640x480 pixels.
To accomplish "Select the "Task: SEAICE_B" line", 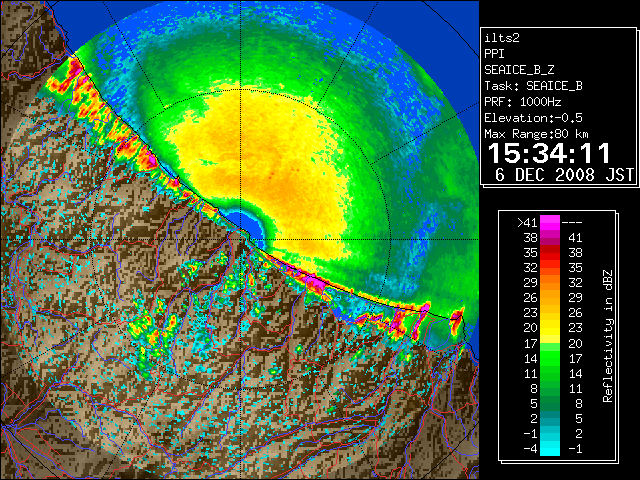I will point(533,86).
